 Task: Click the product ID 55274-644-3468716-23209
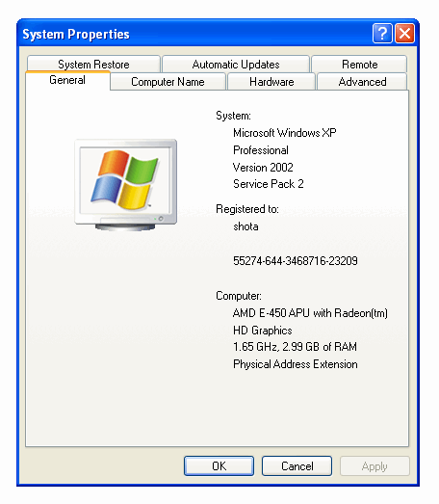pos(296,261)
